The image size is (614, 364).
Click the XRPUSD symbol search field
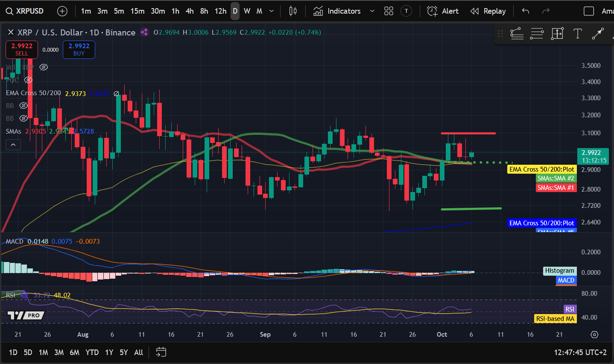pyautogui.click(x=25, y=11)
